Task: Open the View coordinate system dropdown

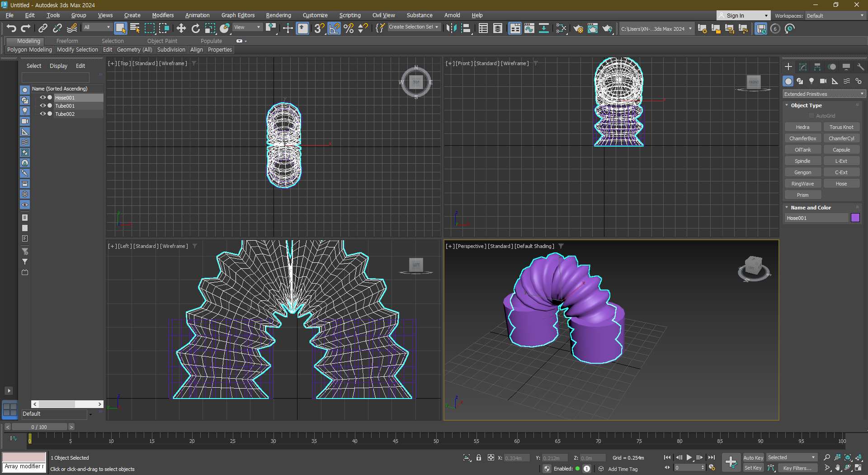Action: 247,27
